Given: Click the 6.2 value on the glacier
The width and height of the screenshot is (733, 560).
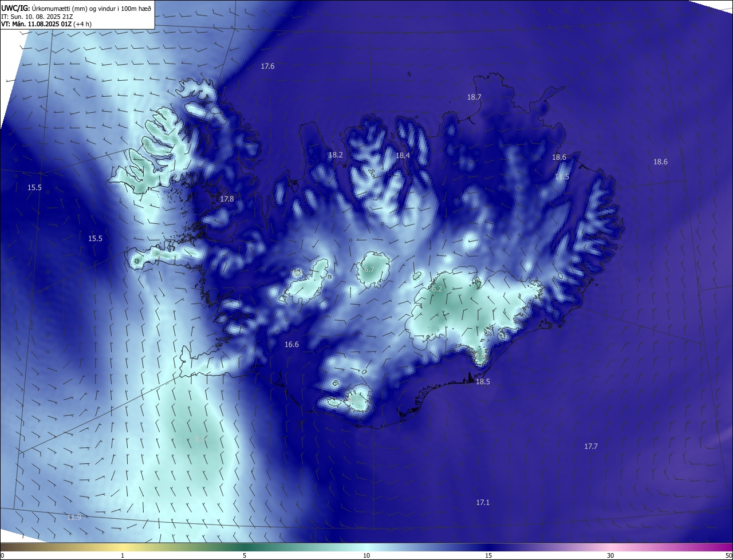Looking at the screenshot, I should click(x=437, y=289).
